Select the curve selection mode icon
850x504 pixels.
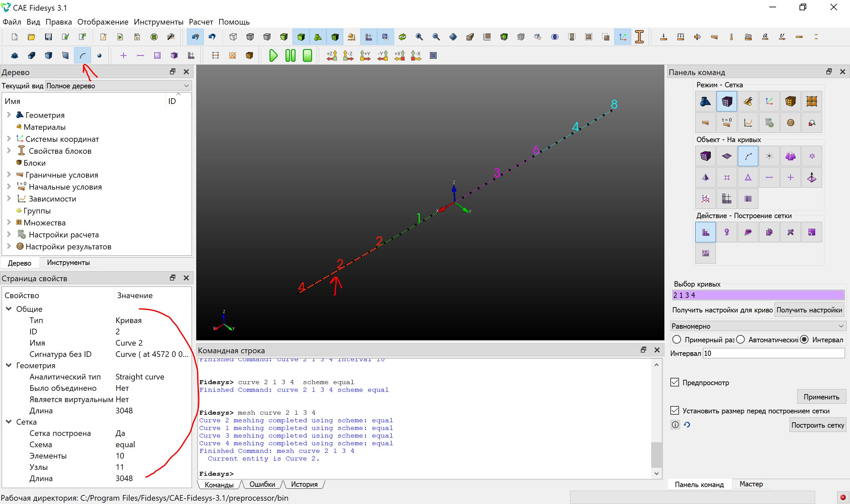point(83,55)
